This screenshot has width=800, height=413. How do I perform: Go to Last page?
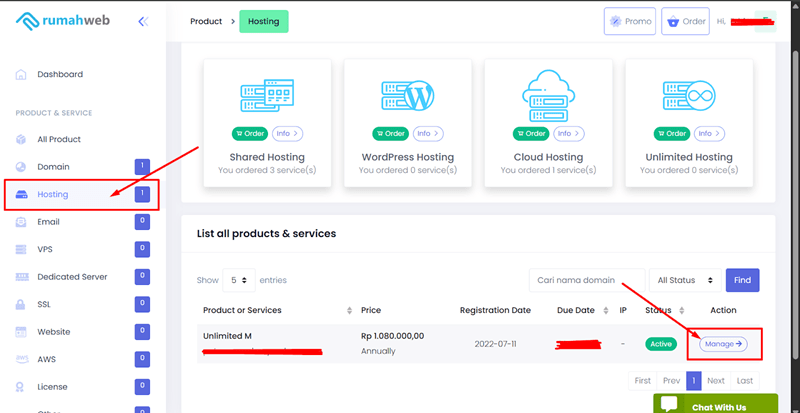pyautogui.click(x=745, y=381)
